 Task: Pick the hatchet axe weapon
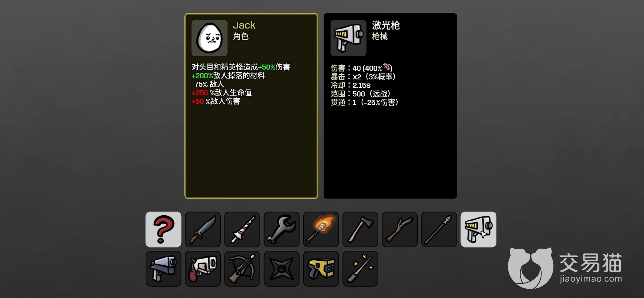(x=360, y=229)
